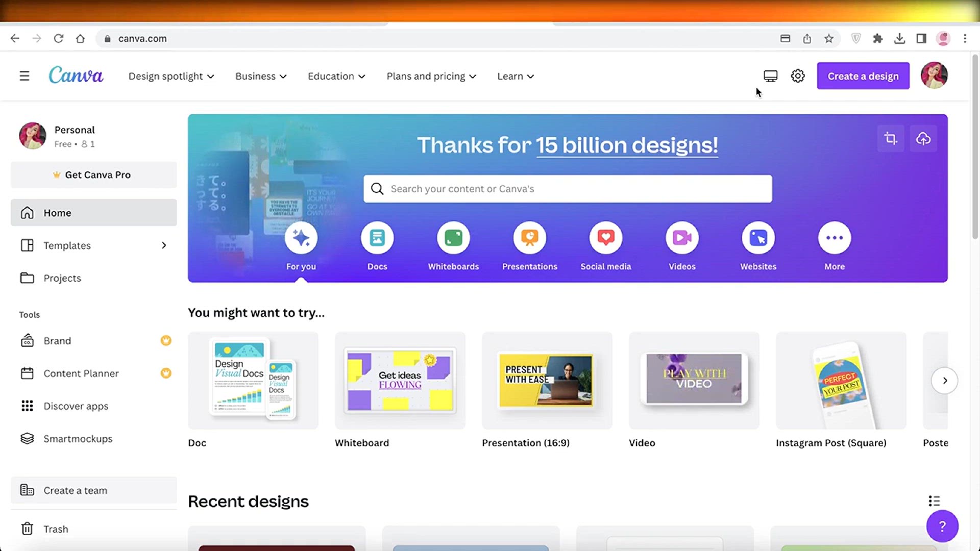Image resolution: width=980 pixels, height=551 pixels.
Task: Expand the Design spotlight dropdown
Action: click(x=171, y=76)
